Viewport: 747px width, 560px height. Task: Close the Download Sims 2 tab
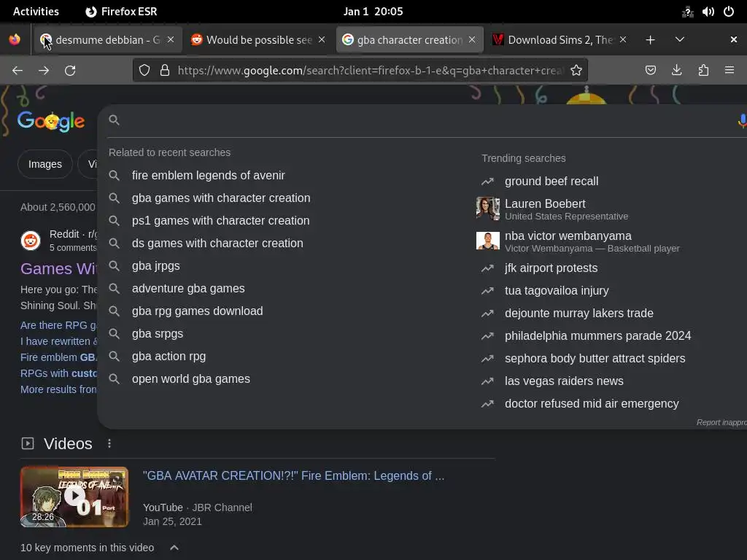click(x=623, y=40)
